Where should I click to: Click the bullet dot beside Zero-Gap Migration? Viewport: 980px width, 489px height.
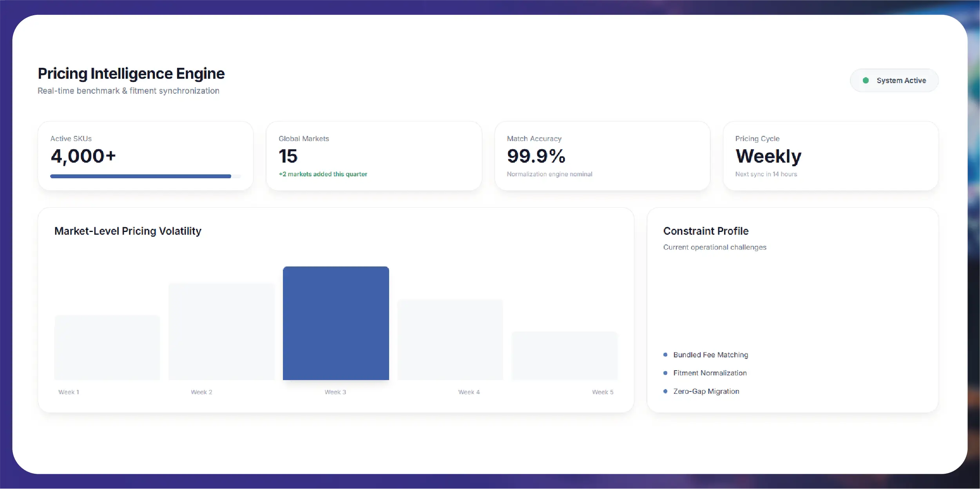tap(665, 391)
